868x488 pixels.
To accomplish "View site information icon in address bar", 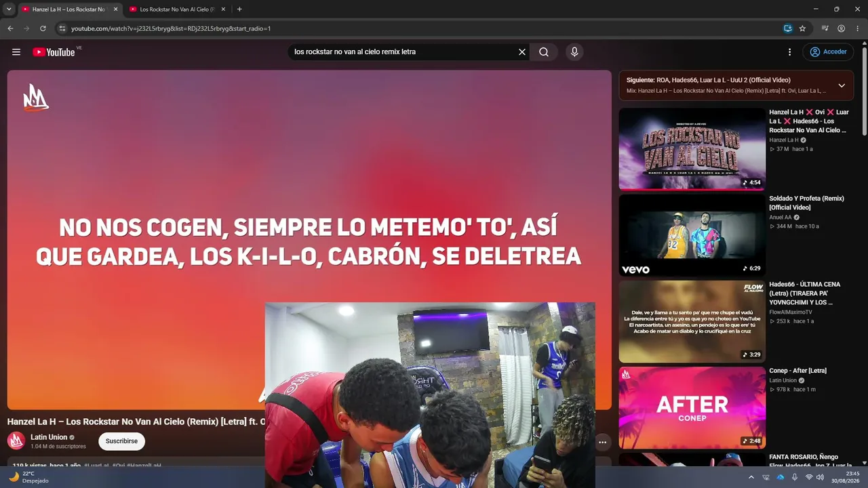I will point(62,28).
